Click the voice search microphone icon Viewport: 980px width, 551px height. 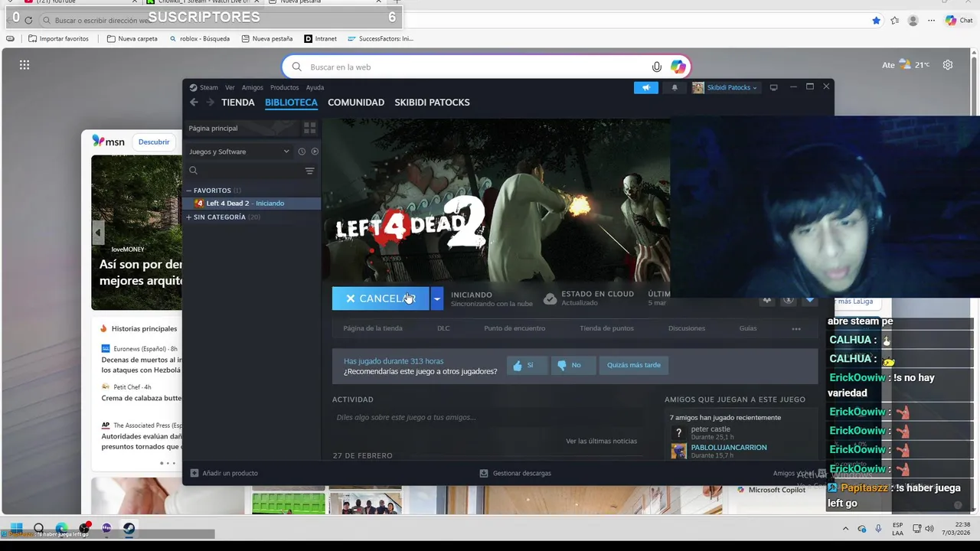click(657, 67)
